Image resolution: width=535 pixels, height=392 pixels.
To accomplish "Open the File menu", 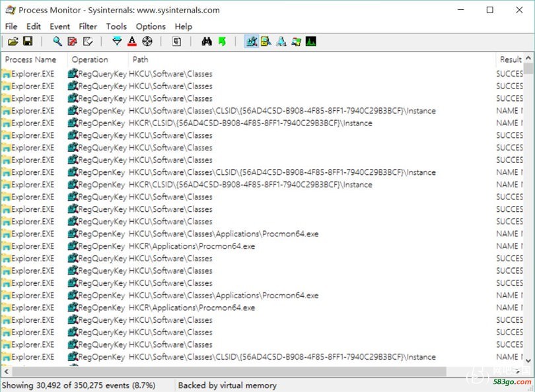I will [11, 26].
